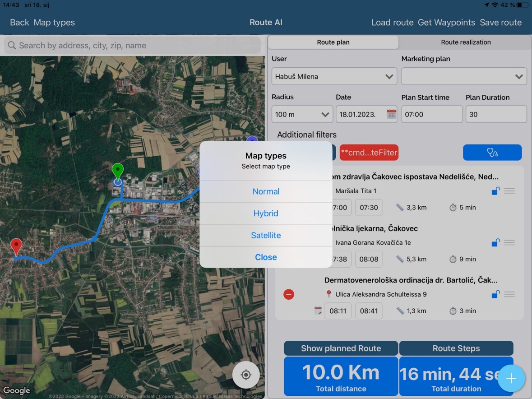The image size is (532, 399).
Task: Open the Marketing plan dropdown
Action: (x=464, y=77)
